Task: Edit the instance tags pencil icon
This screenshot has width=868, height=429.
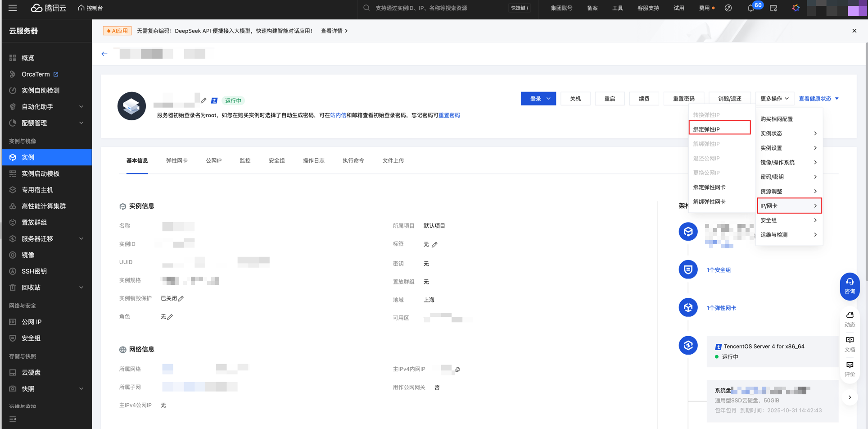Action: tap(434, 245)
